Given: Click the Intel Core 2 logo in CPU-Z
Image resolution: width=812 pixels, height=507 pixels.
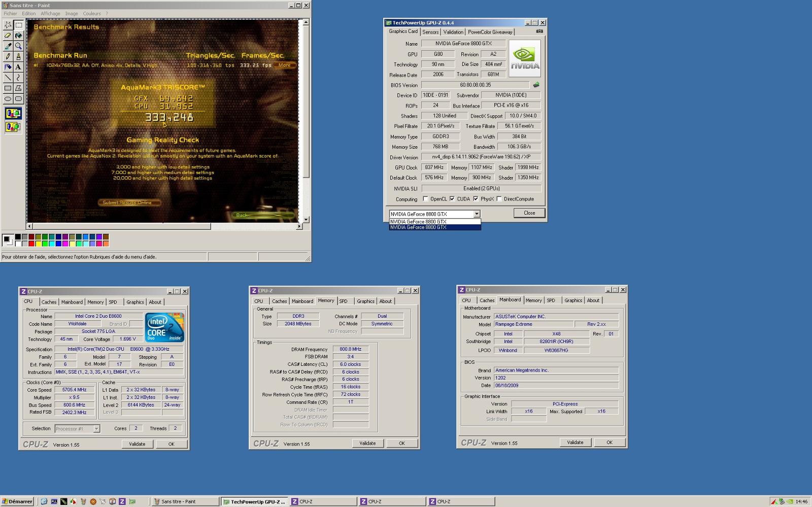Looking at the screenshot, I should click(164, 327).
